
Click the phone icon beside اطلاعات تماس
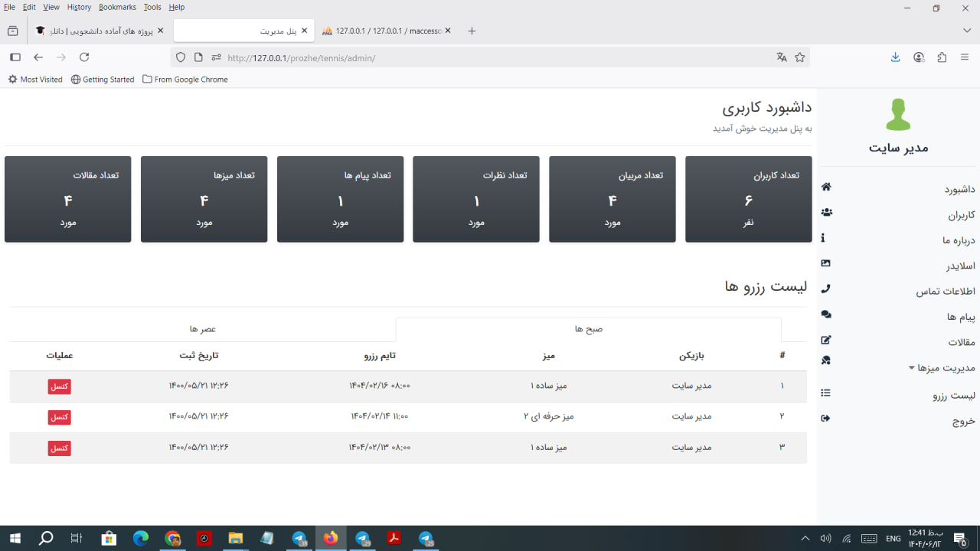point(825,289)
